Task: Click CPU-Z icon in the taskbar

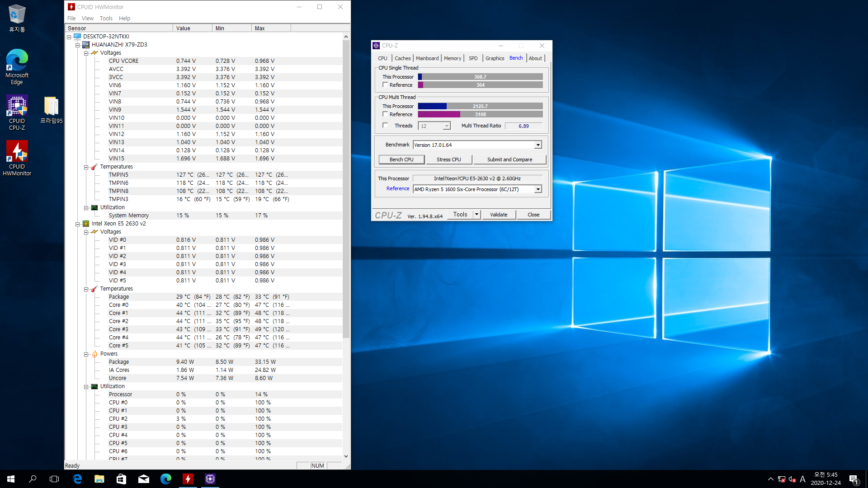Action: tap(210, 479)
